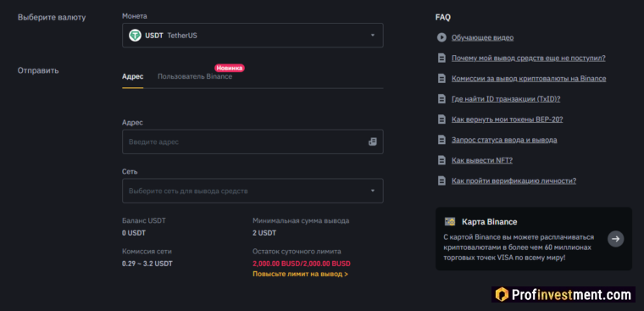Open the Сеть network dropdown arrow
The height and width of the screenshot is (311, 644).
click(x=373, y=191)
